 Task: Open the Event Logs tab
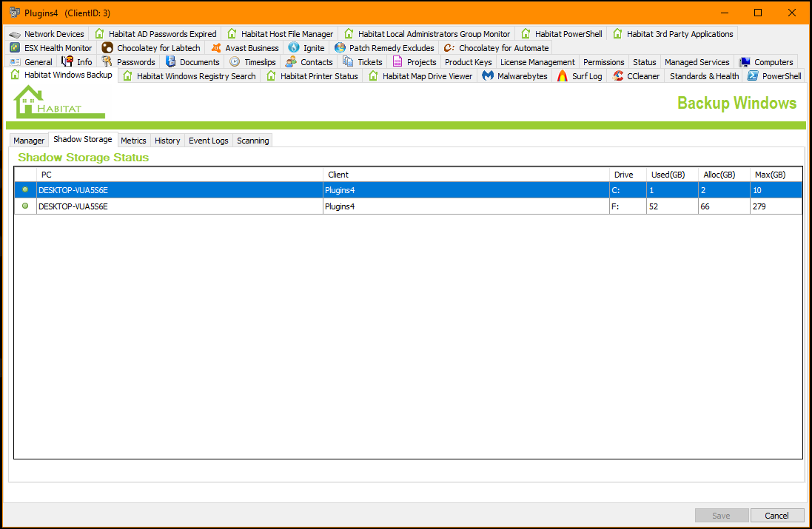[208, 141]
